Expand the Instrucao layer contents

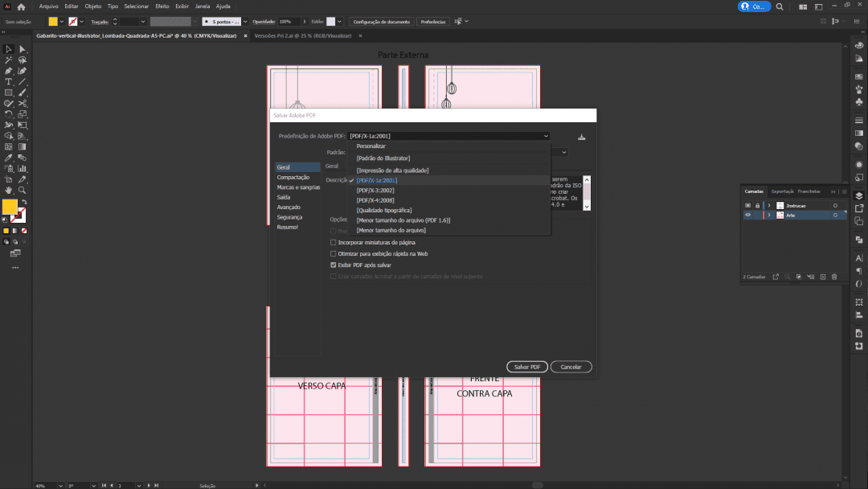(x=769, y=206)
